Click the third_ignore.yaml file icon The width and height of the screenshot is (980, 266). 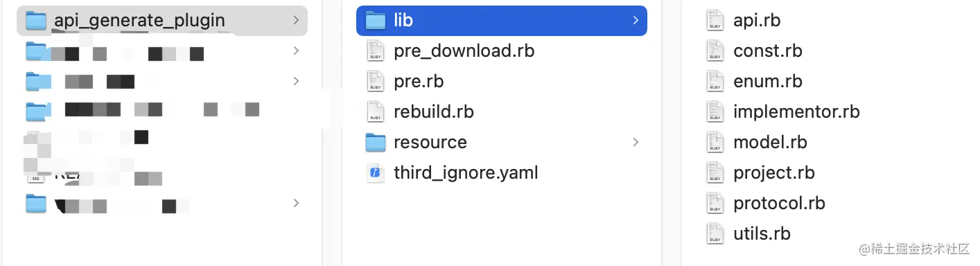point(375,173)
